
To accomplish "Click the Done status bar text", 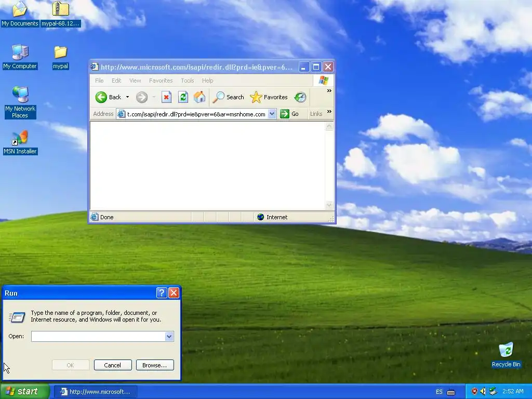I will click(107, 217).
